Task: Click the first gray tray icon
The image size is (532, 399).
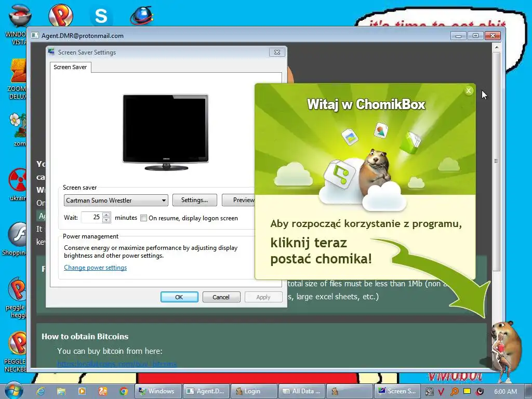Action: 429,392
